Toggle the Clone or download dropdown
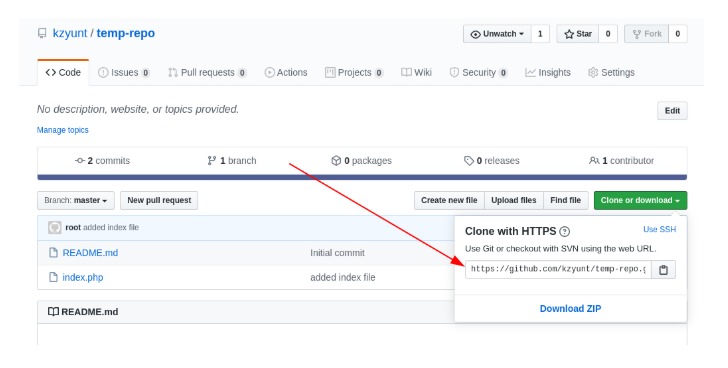 (x=640, y=200)
